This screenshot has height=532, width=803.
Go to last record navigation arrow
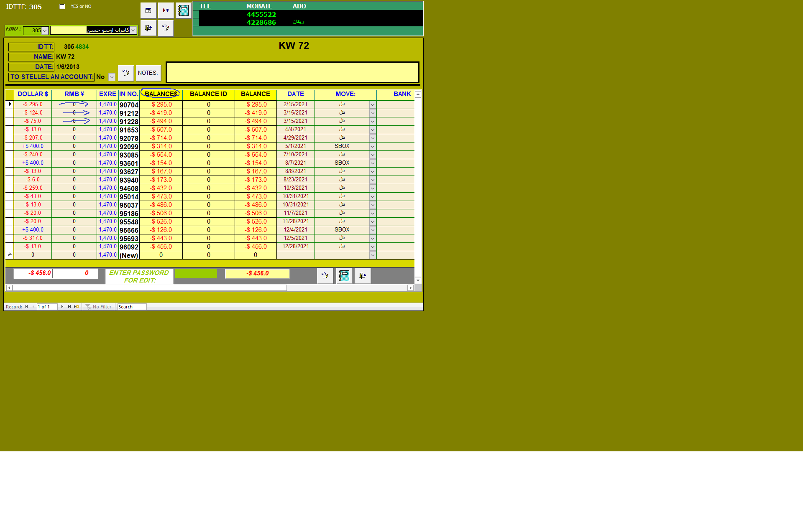coord(69,307)
